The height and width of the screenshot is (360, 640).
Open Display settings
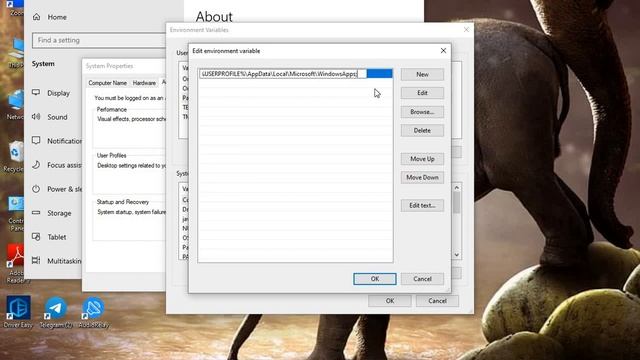pos(58,93)
